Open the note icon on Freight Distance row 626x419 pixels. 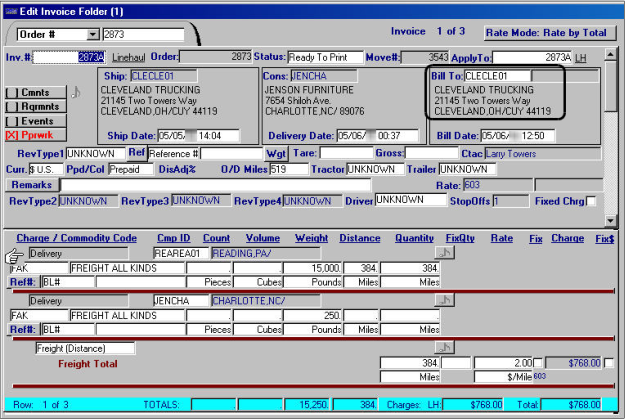pyautogui.click(x=444, y=348)
